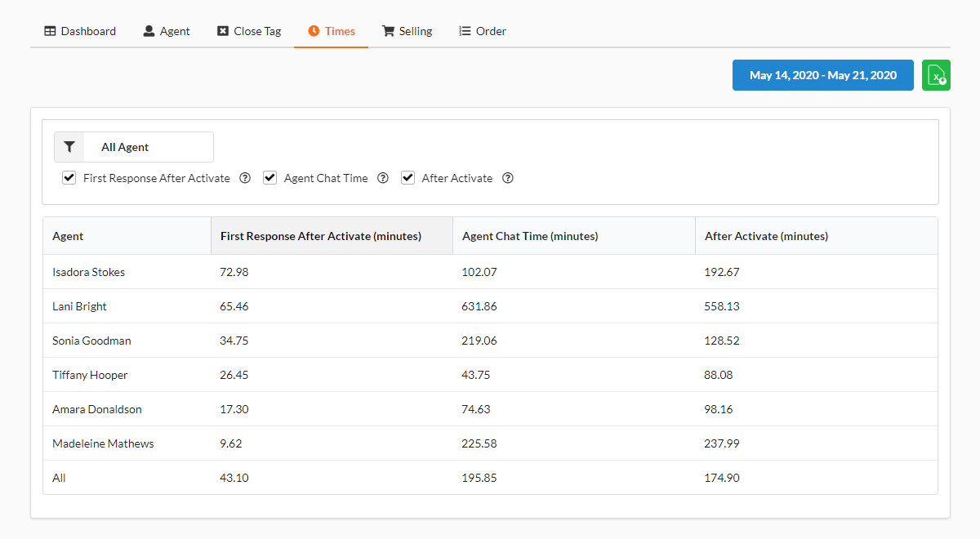Switch to the Agent tab

(167, 31)
